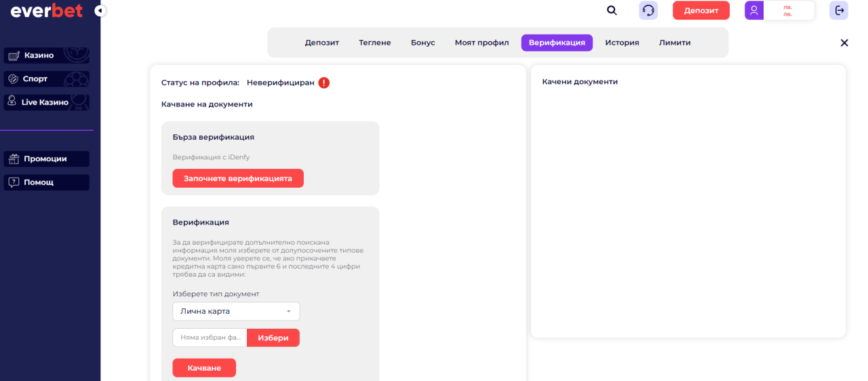Close the account panel with X
This screenshot has height=381, width=868.
pos(844,43)
